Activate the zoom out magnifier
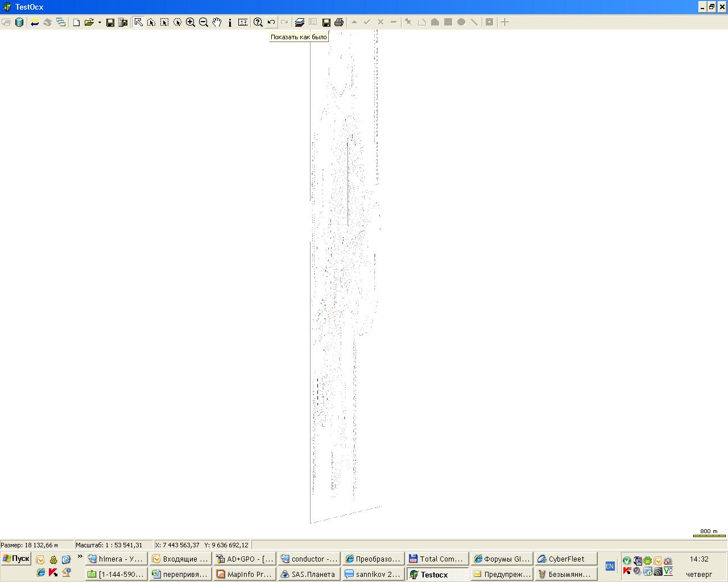 coord(204,22)
